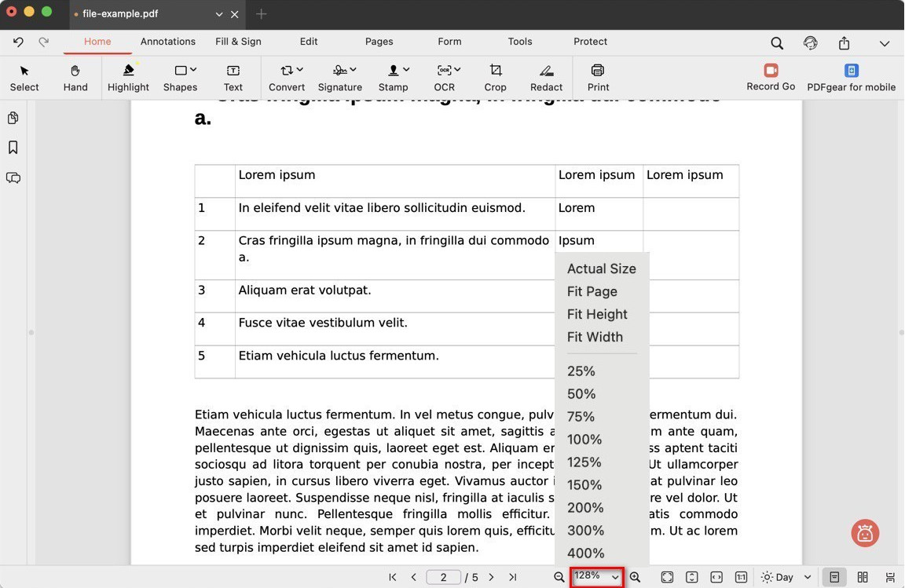
Task: Switch to the Annotations tab
Action: point(167,42)
